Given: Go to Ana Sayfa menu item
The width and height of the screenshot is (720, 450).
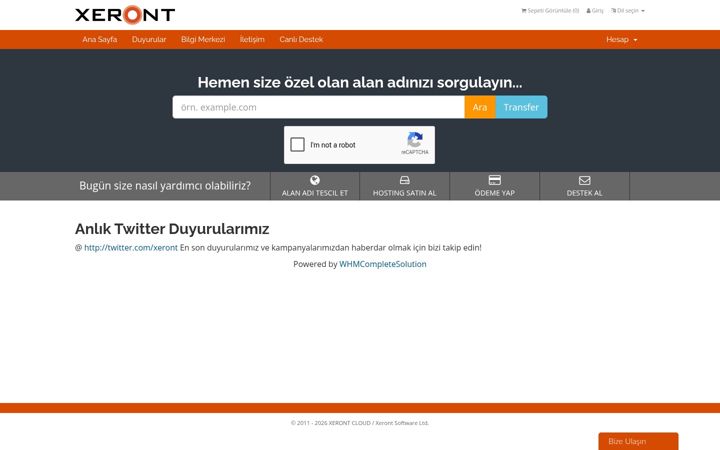Looking at the screenshot, I should pyautogui.click(x=100, y=39).
